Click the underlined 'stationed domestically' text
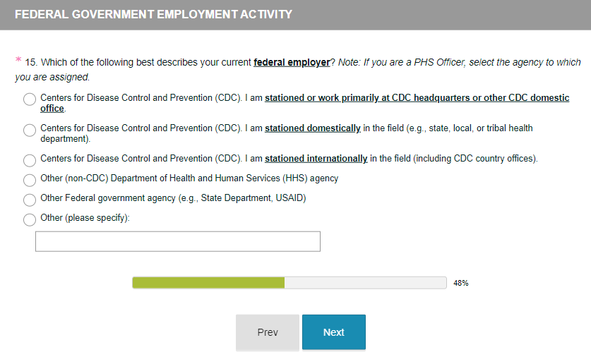 click(x=313, y=128)
